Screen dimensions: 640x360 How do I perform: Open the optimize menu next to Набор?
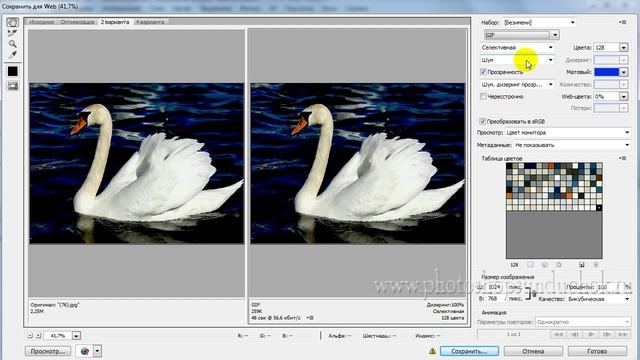pyautogui.click(x=622, y=22)
